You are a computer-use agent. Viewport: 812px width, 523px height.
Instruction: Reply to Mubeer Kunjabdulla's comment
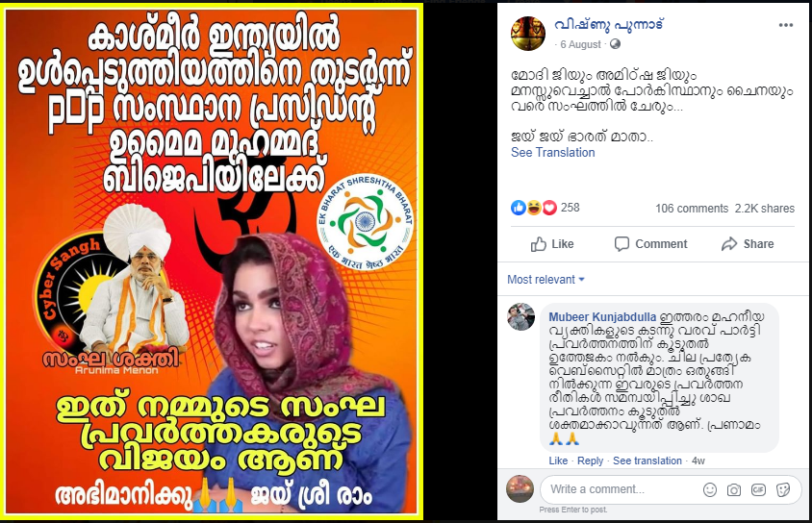591,461
